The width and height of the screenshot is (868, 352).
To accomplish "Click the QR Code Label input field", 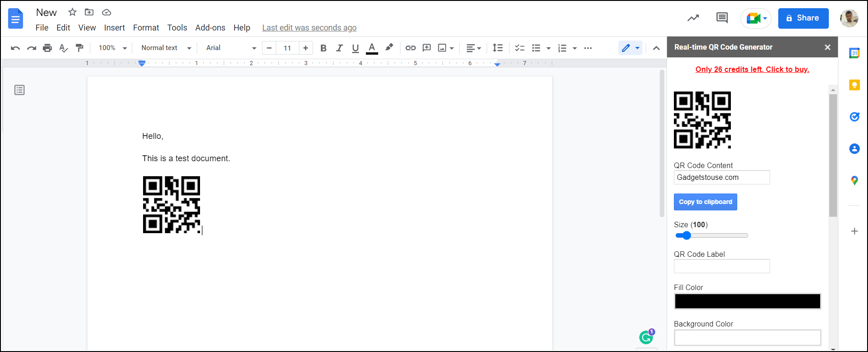I will pos(722,266).
